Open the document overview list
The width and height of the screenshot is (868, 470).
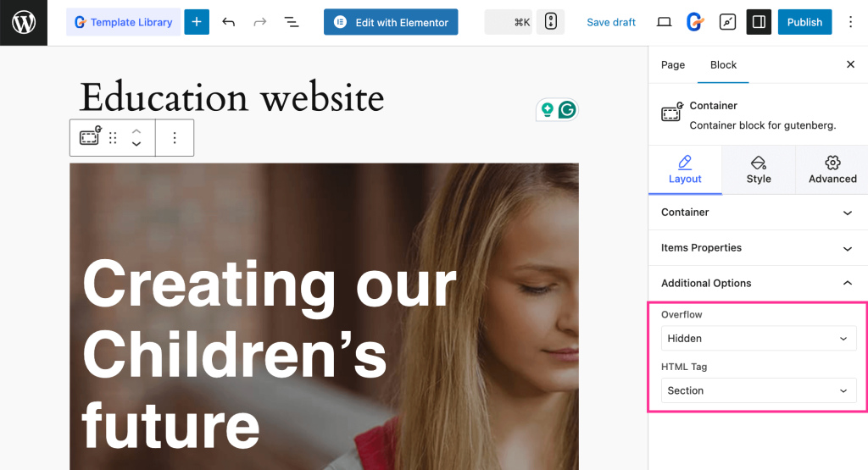point(292,22)
